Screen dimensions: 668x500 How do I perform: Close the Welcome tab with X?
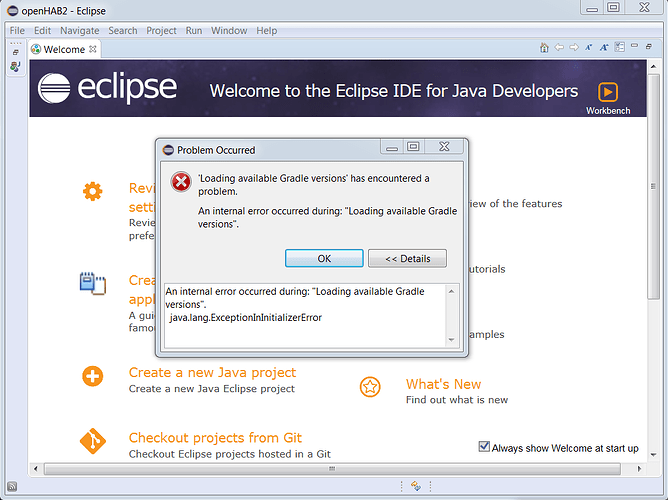(92, 49)
